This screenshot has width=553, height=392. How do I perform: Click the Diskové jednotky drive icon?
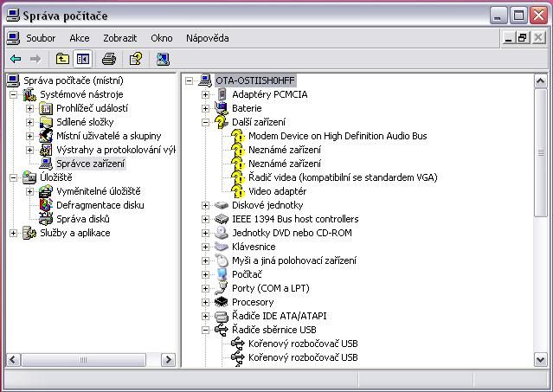click(222, 205)
